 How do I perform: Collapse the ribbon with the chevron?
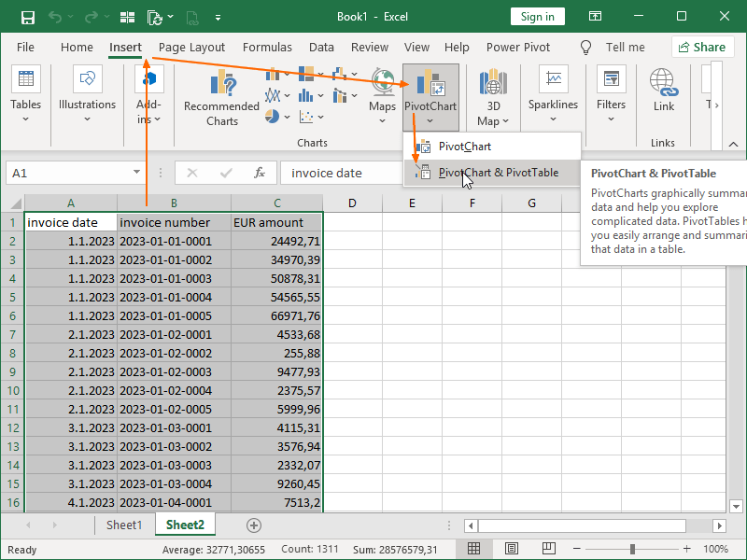734,145
